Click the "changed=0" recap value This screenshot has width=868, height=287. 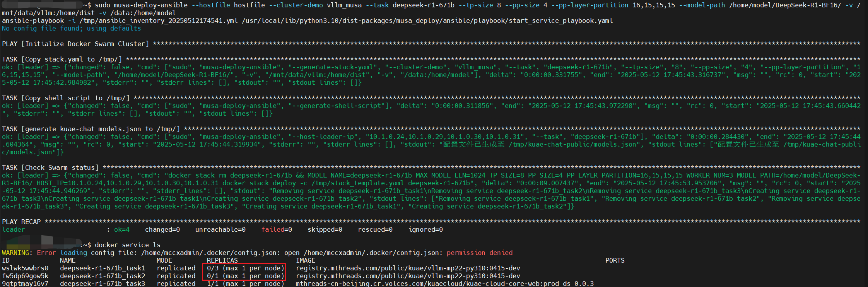tap(162, 229)
